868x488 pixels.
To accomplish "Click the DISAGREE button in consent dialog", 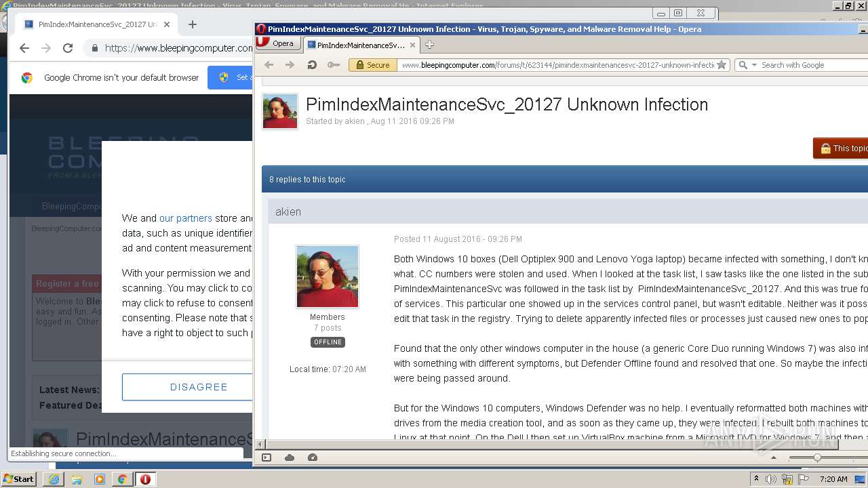I will click(x=188, y=387).
